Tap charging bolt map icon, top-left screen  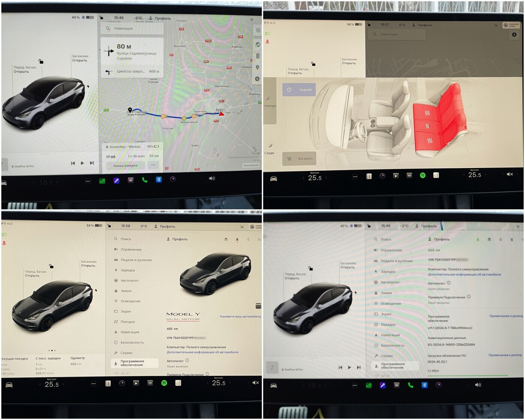pyautogui.click(x=257, y=79)
